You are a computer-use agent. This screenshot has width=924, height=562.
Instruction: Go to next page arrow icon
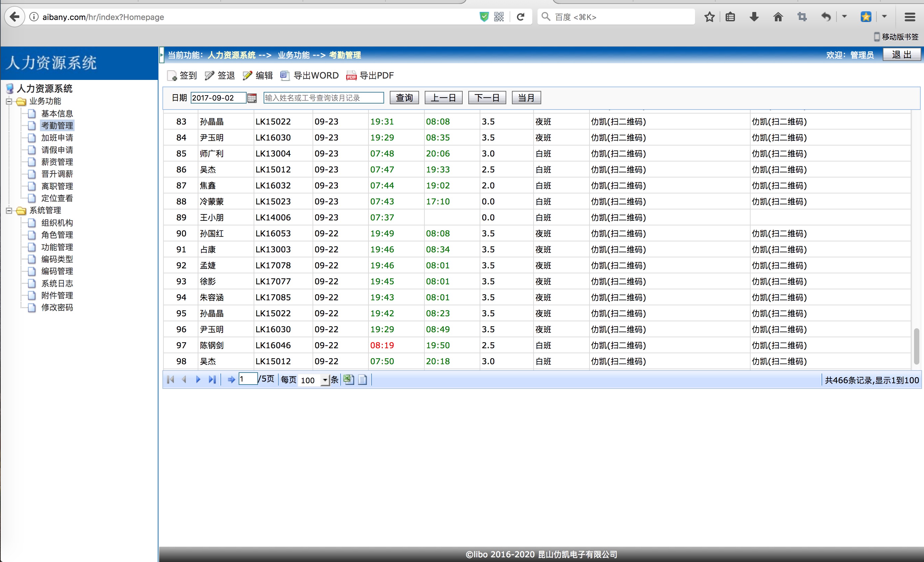pyautogui.click(x=198, y=380)
